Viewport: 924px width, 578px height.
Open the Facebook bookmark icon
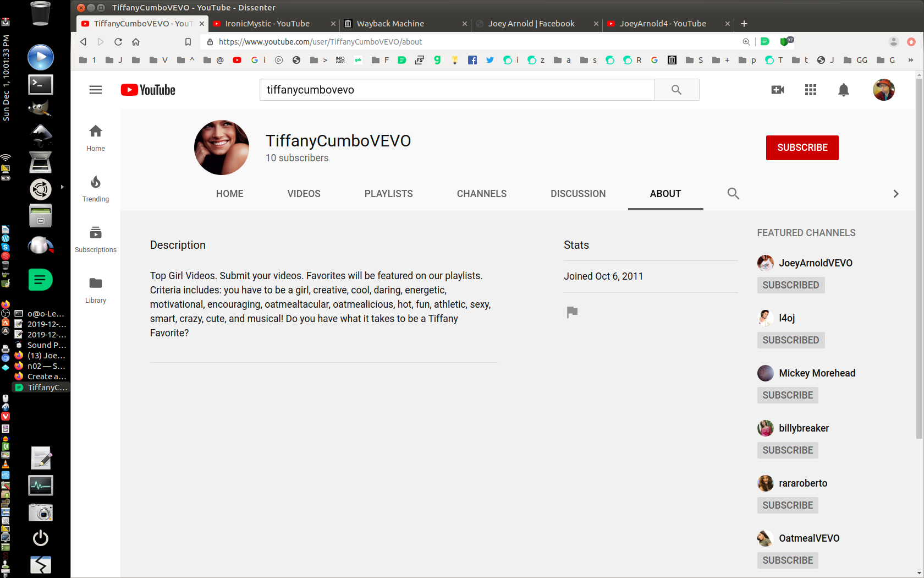click(472, 60)
